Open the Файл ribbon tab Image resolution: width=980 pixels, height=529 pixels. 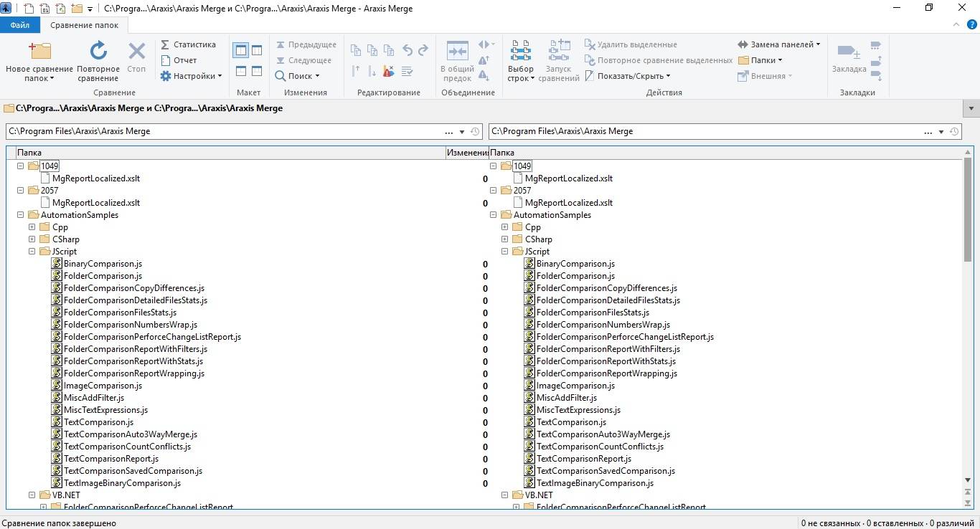click(x=20, y=25)
